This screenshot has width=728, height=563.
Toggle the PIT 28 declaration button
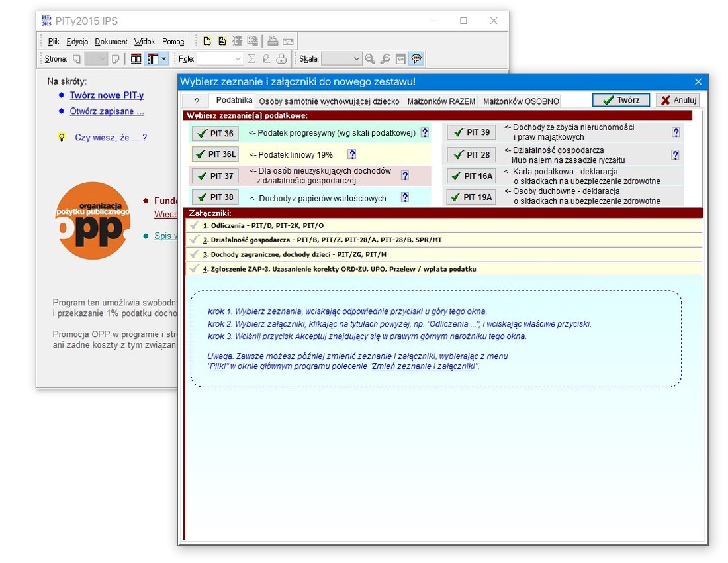[x=471, y=155]
